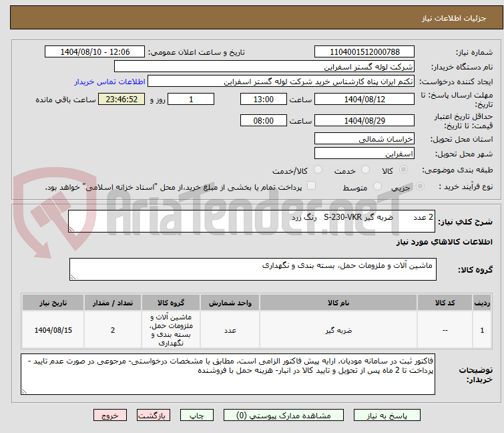504x433 pixels.
Task: Open اطلاعات تماس خریدار link
Action: [110, 82]
